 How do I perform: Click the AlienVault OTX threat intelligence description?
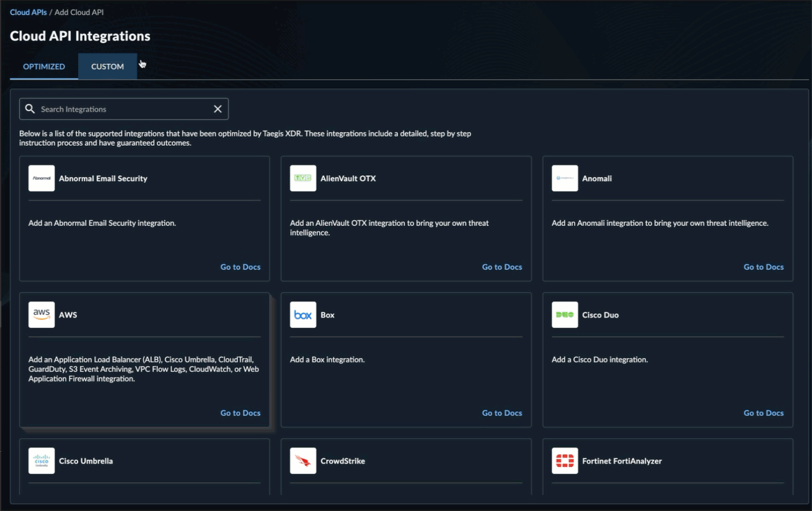tap(389, 228)
